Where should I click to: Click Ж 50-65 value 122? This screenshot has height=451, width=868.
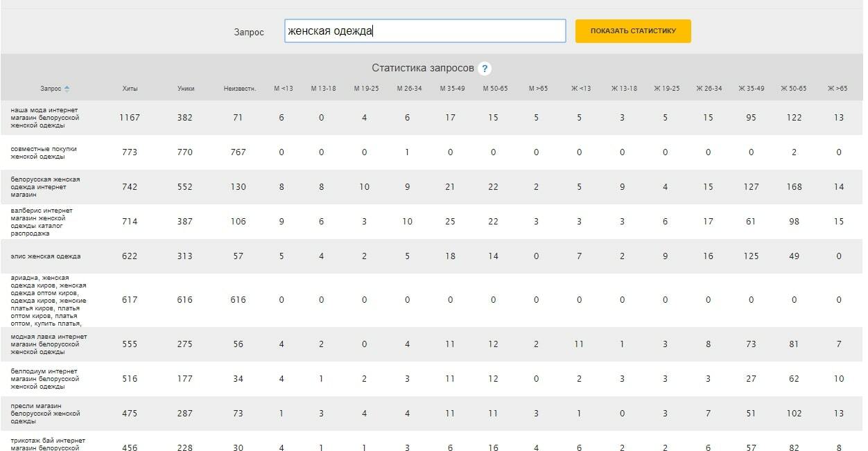point(795,118)
